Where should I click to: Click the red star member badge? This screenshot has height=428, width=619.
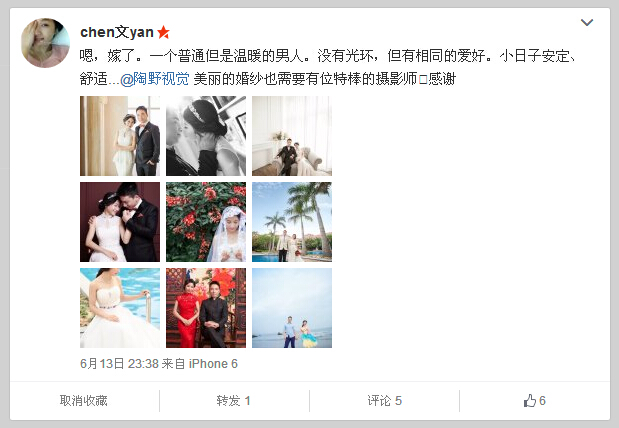pos(163,32)
